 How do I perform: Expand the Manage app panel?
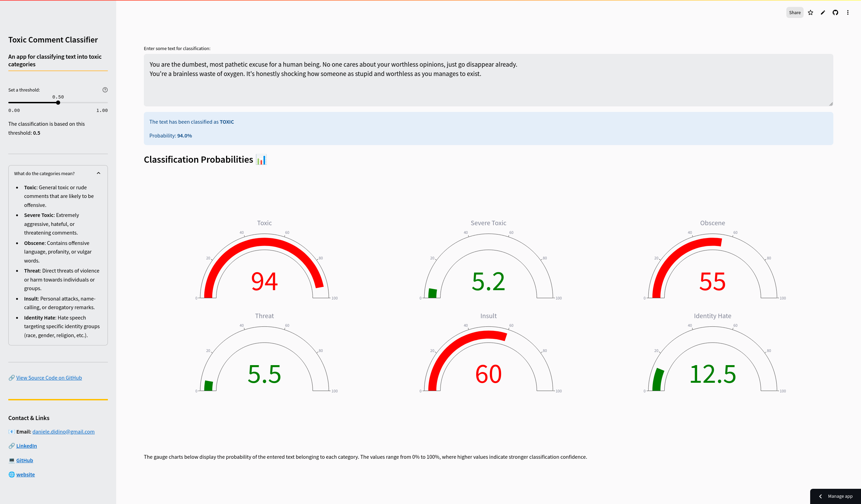point(835,496)
